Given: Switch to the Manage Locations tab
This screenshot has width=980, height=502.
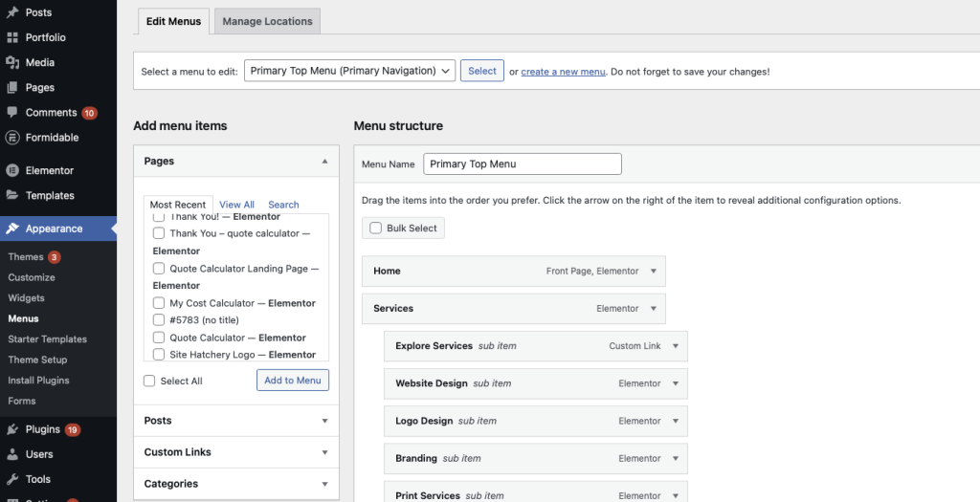Looking at the screenshot, I should 268,21.
